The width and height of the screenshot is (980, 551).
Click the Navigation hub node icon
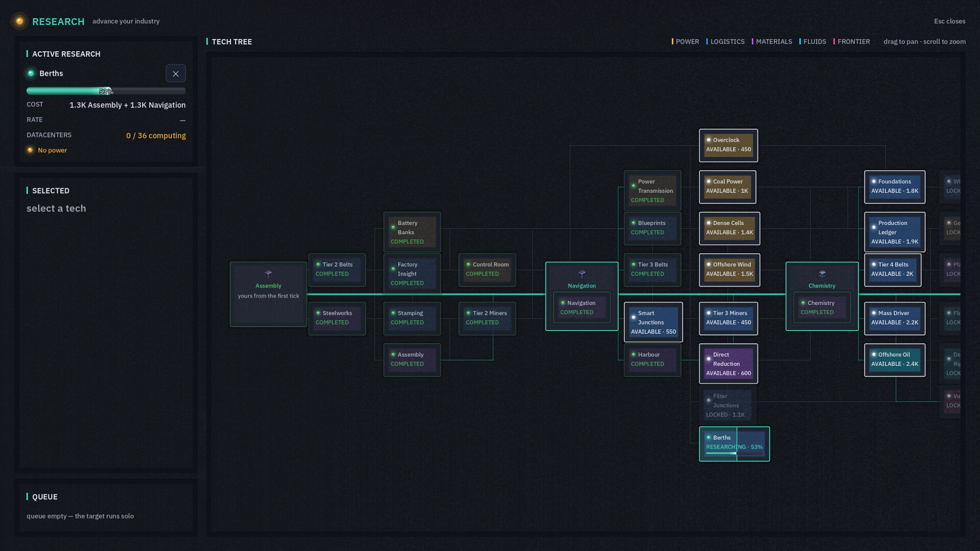click(x=582, y=274)
